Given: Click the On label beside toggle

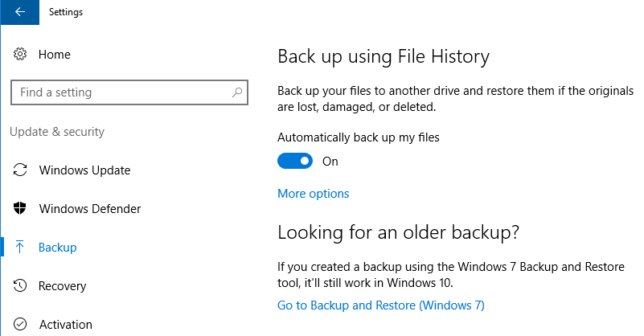Looking at the screenshot, I should pyautogui.click(x=330, y=162).
